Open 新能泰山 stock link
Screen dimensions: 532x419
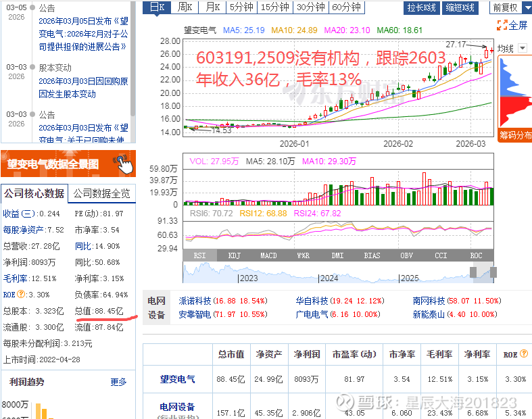tap(429, 314)
